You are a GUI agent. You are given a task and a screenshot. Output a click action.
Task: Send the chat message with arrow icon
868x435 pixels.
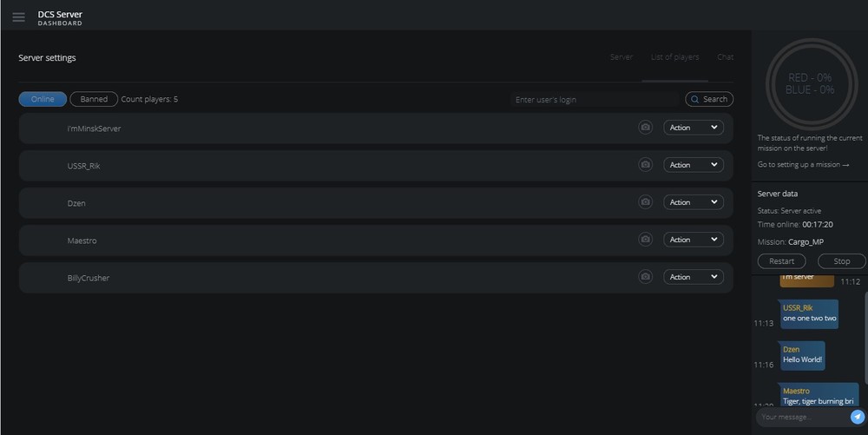pos(857,417)
